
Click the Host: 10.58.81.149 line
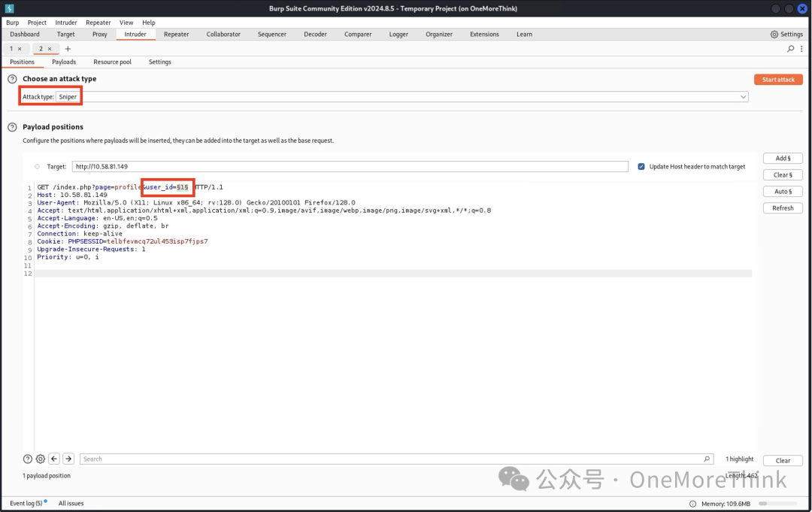click(72, 195)
